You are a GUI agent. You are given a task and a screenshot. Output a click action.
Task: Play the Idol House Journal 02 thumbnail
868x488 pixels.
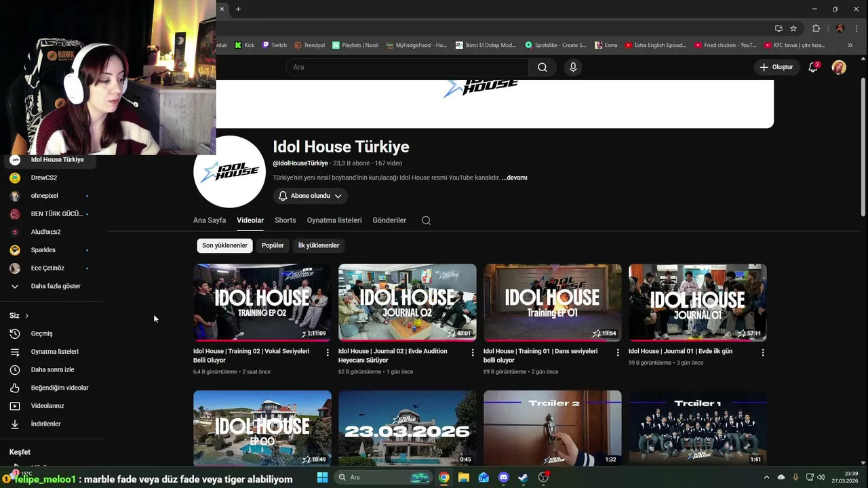point(408,302)
